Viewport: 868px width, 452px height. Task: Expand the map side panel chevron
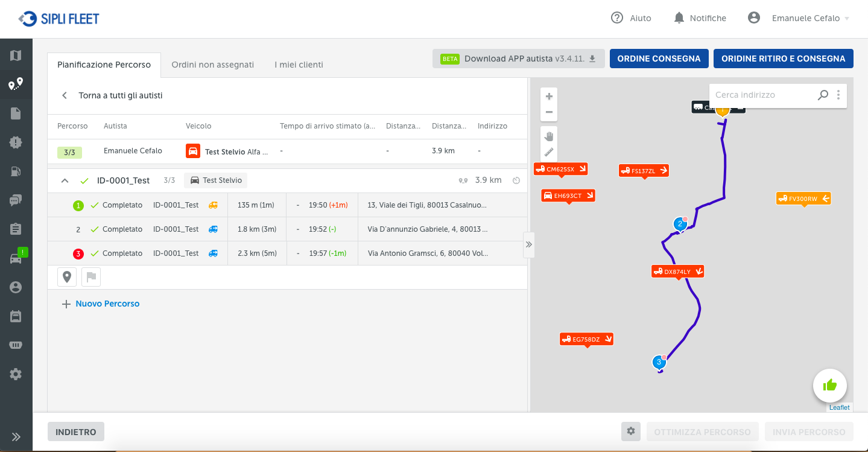pos(529,244)
